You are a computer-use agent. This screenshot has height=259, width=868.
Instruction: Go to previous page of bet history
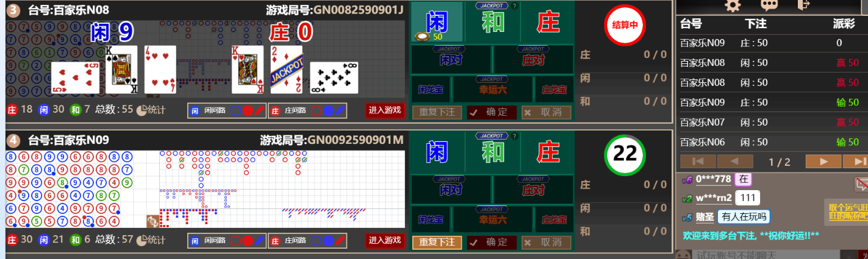tap(735, 161)
